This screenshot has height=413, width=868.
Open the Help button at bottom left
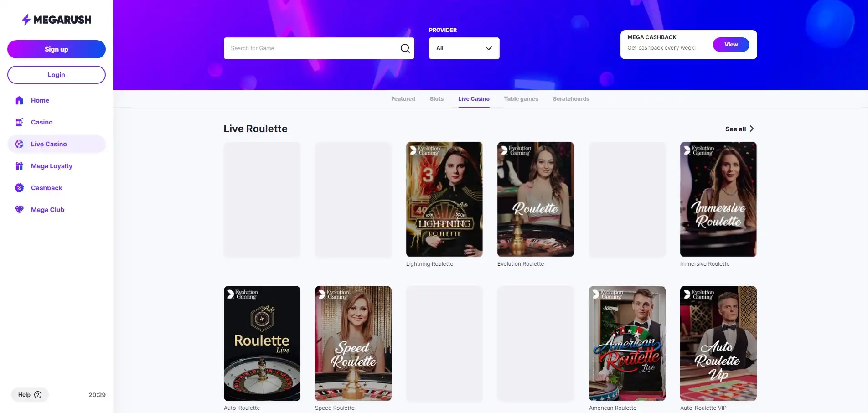tap(30, 395)
